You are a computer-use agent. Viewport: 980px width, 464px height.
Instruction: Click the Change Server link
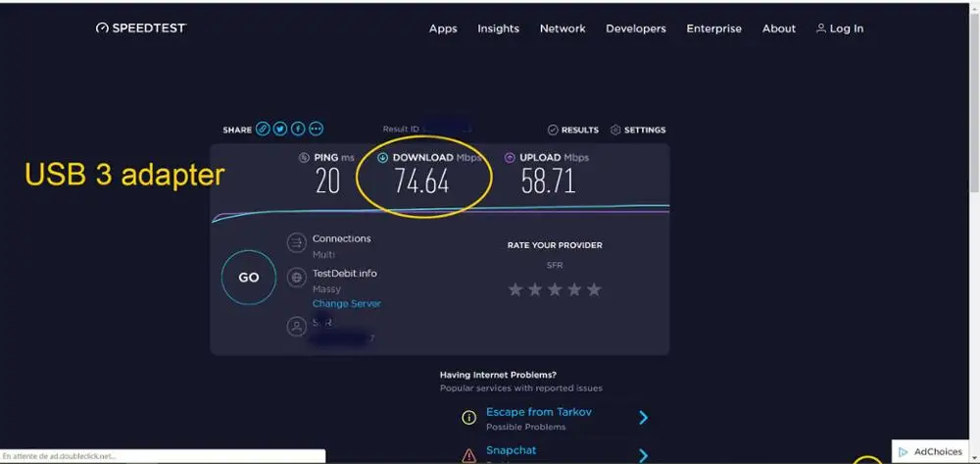click(x=346, y=304)
